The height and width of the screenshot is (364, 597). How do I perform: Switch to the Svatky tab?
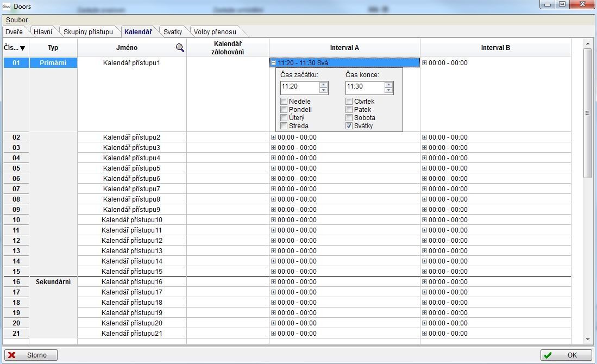point(173,32)
